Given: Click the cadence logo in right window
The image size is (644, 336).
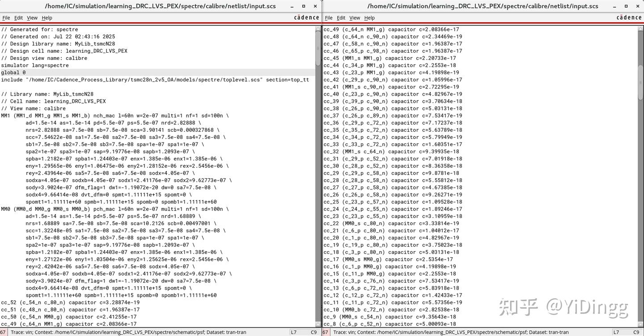Looking at the screenshot, I should pyautogui.click(x=629, y=18).
